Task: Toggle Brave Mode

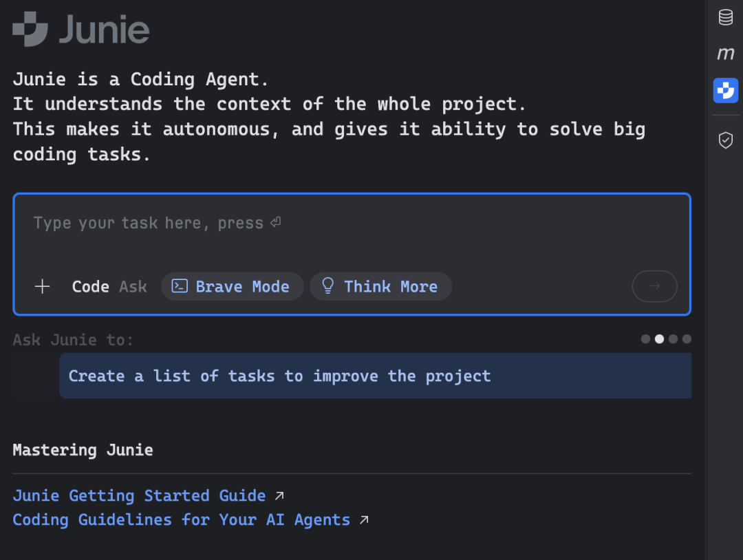Action: click(x=233, y=286)
